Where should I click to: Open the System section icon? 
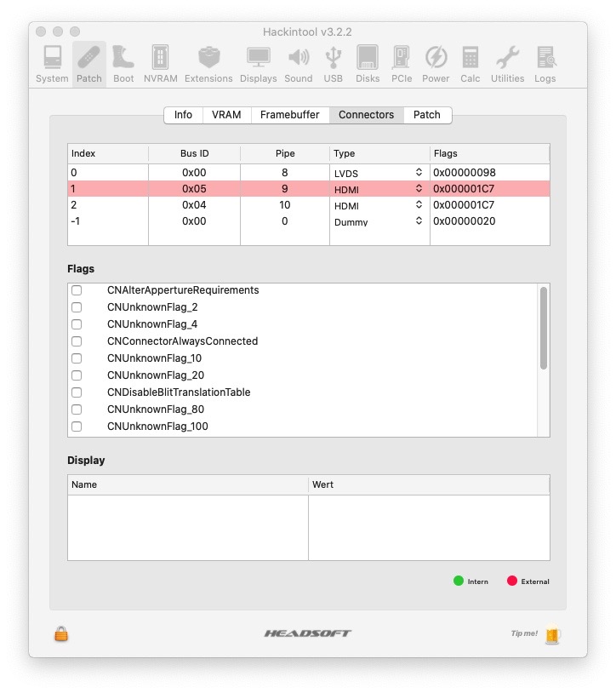[x=52, y=57]
